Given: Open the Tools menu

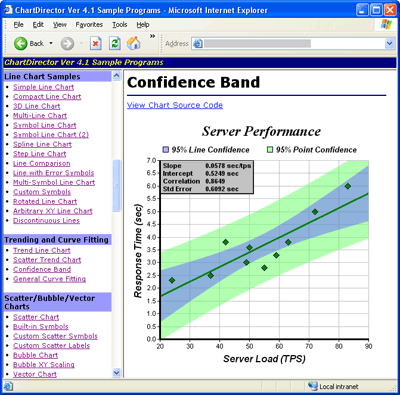Looking at the screenshot, I should coord(120,25).
